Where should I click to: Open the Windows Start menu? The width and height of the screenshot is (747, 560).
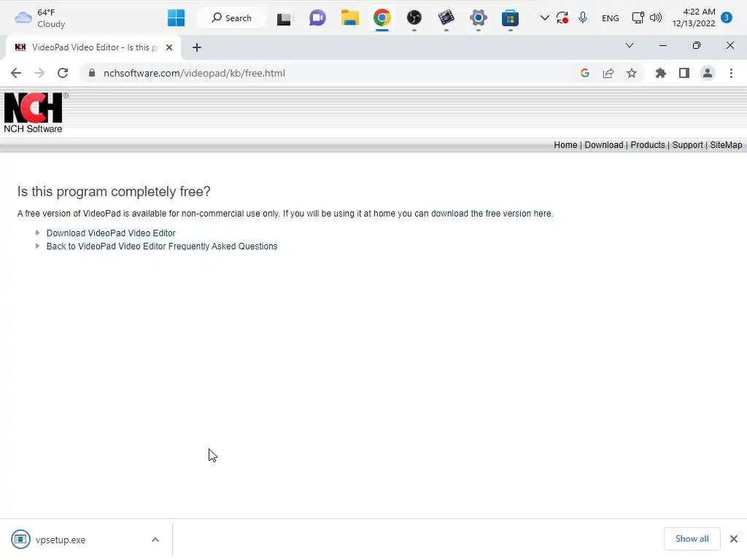pos(176,18)
